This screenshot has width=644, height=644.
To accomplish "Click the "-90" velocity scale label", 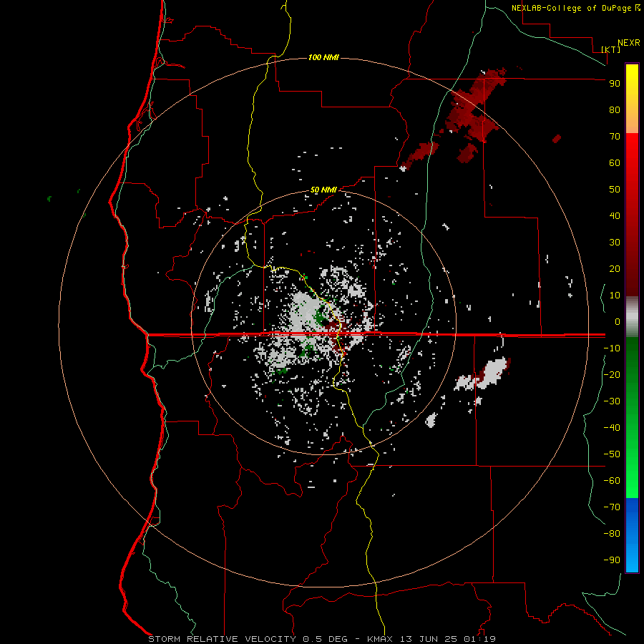I will (612, 560).
